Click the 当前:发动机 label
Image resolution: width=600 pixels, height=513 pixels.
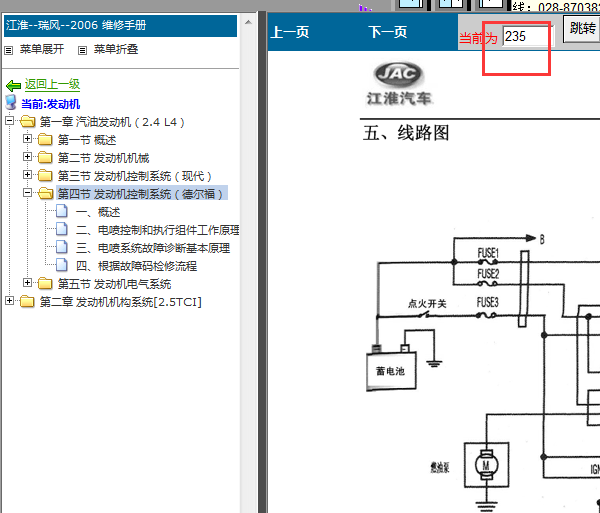(51, 104)
